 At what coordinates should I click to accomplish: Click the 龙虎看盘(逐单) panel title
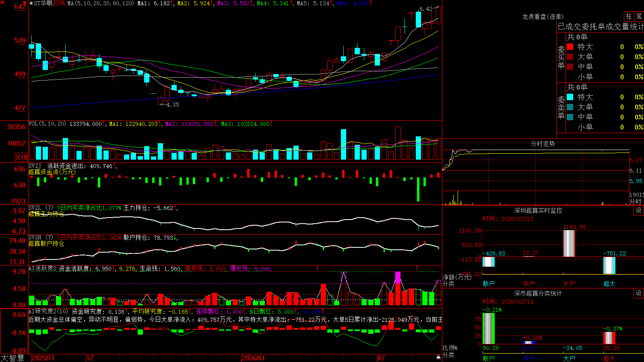(x=543, y=16)
